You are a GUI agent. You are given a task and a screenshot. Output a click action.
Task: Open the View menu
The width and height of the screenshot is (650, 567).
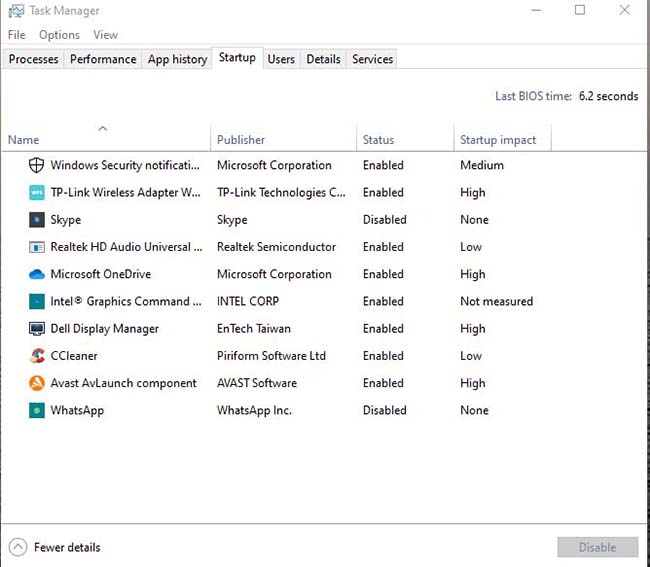point(105,35)
